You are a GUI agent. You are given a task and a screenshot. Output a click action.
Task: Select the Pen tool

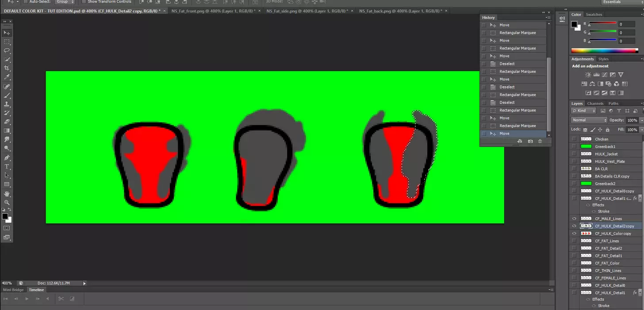(7, 157)
